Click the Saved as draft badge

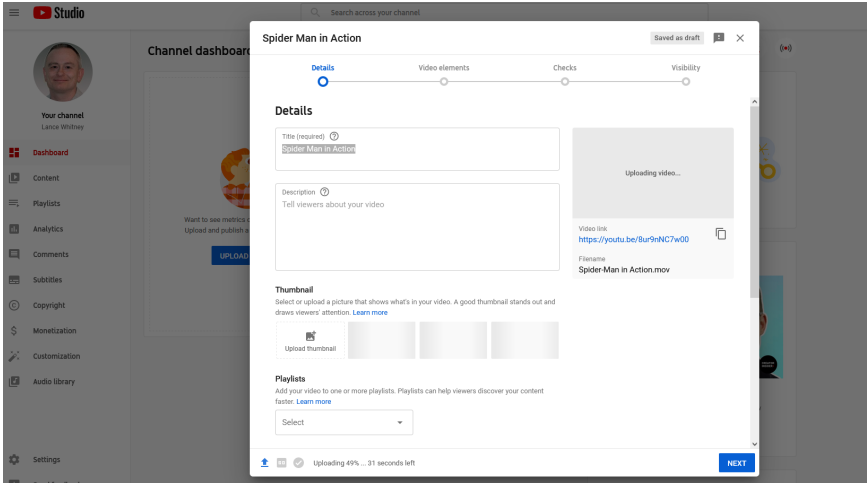[x=677, y=38]
